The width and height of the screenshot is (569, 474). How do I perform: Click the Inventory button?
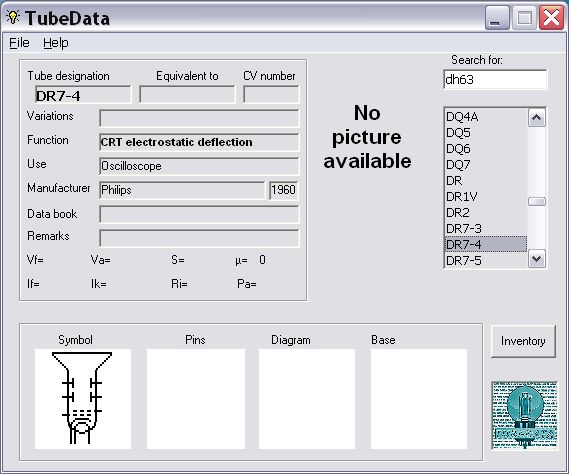coord(523,341)
